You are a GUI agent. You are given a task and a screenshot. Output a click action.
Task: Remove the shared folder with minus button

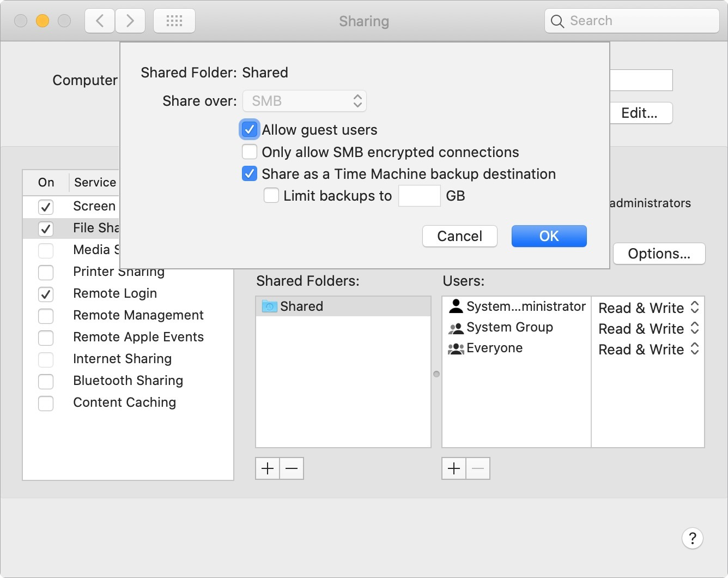pyautogui.click(x=292, y=468)
